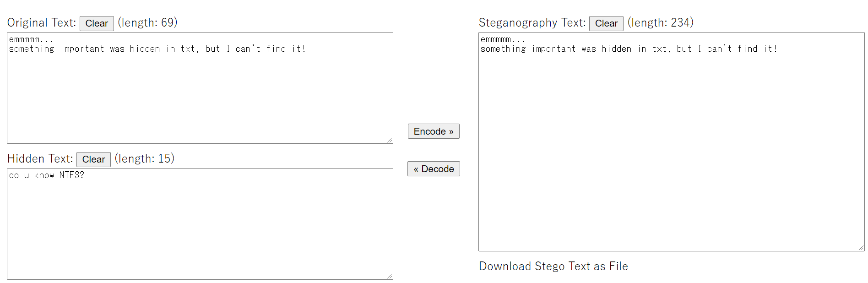
Task: Click the "Original Text:" label
Action: [x=42, y=23]
